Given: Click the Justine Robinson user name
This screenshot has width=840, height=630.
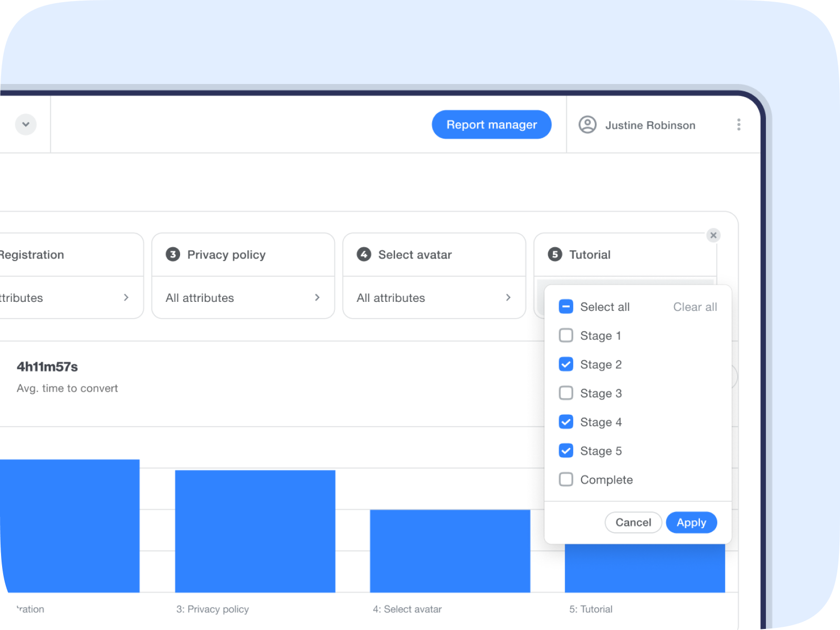Looking at the screenshot, I should click(x=650, y=125).
